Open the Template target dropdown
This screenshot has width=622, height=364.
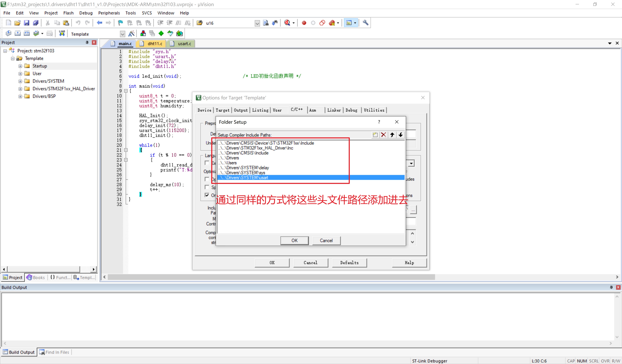click(x=122, y=34)
